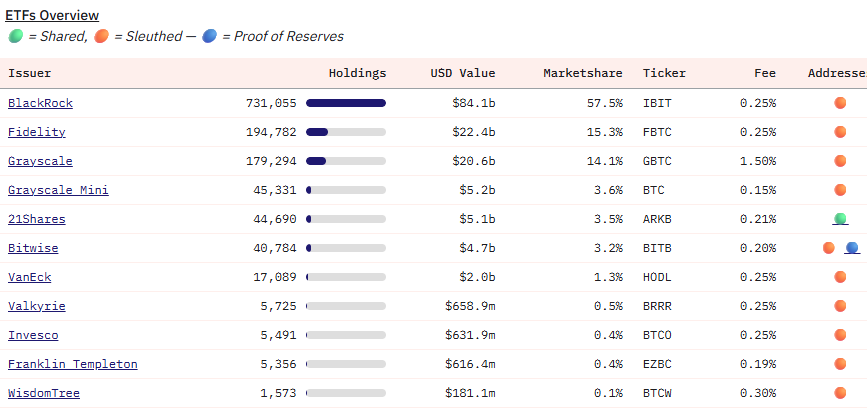
Task: Click the BlackRock holdings progress bar
Action: pos(345,103)
